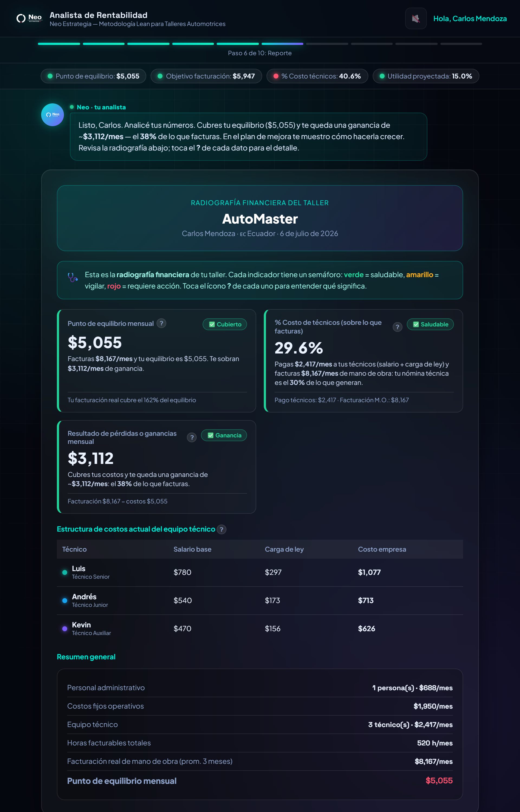The height and width of the screenshot is (812, 520).
Task: Click the Neo analyst avatar circle
Action: [x=52, y=115]
